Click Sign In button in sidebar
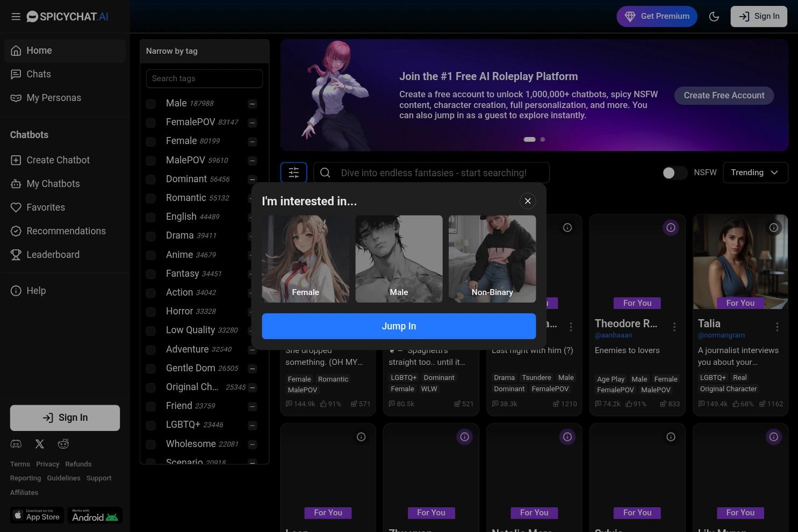This screenshot has width=798, height=532. pos(65,418)
